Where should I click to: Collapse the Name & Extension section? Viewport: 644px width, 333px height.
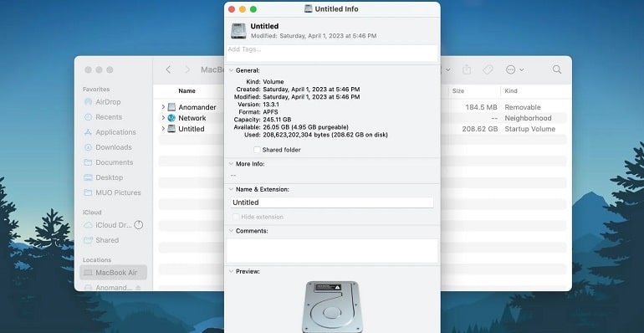coord(231,190)
